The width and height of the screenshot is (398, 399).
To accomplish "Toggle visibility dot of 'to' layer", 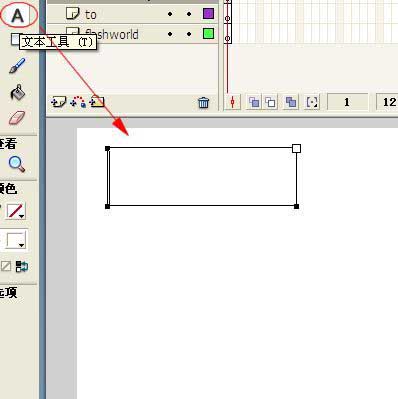I will click(170, 14).
